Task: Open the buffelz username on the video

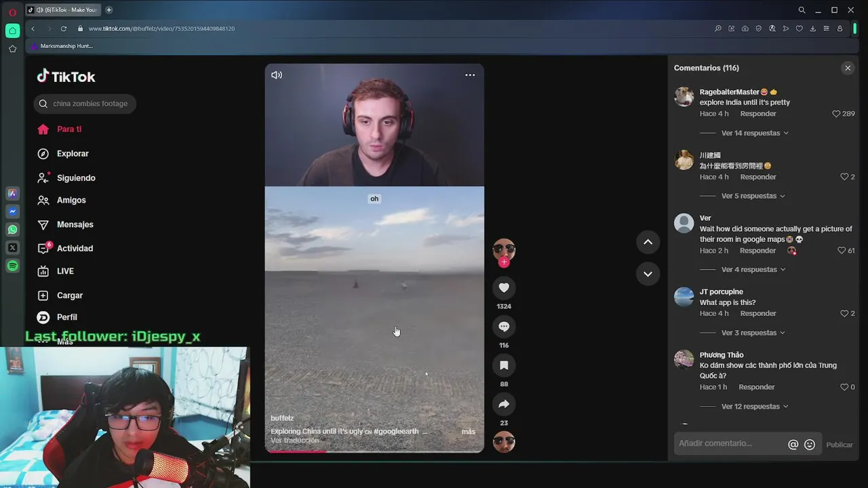Action: (x=282, y=418)
